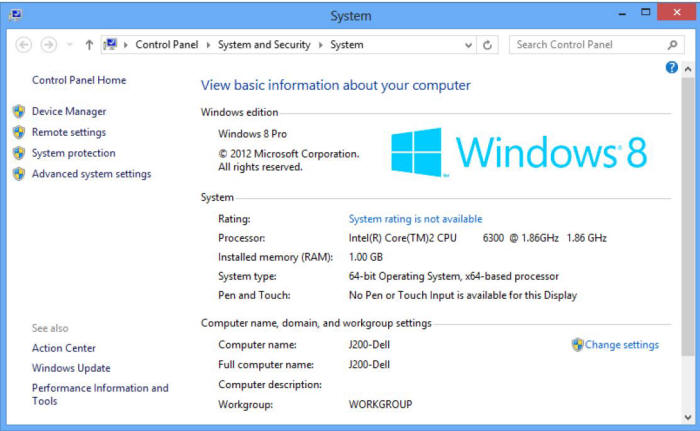This screenshot has height=431, width=700.
Task: Click View basic information heading
Action: [x=336, y=85]
